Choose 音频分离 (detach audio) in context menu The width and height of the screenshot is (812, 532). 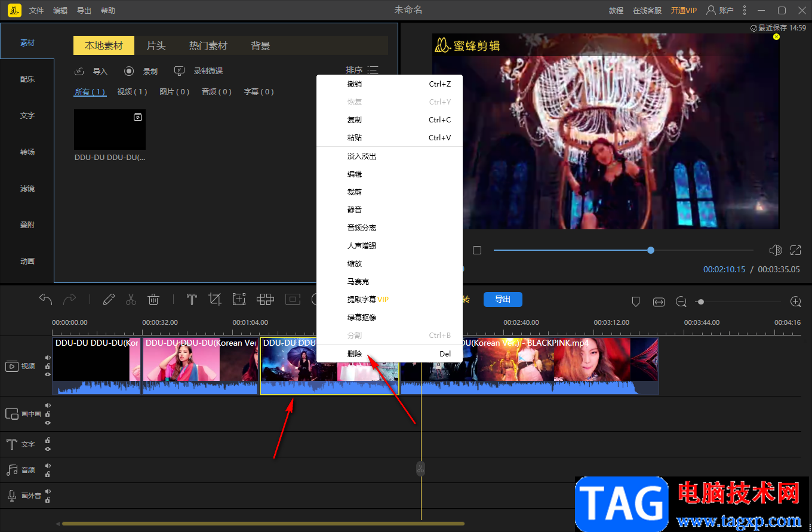[x=389, y=228]
